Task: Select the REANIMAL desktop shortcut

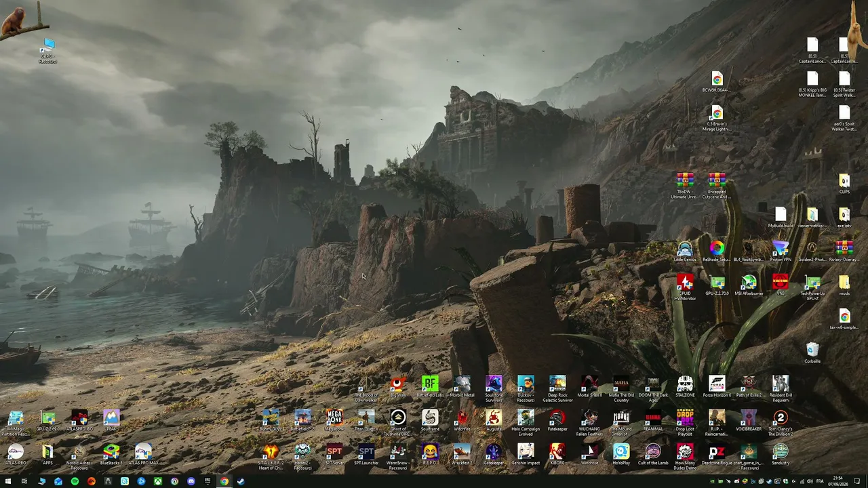Action: click(x=653, y=421)
